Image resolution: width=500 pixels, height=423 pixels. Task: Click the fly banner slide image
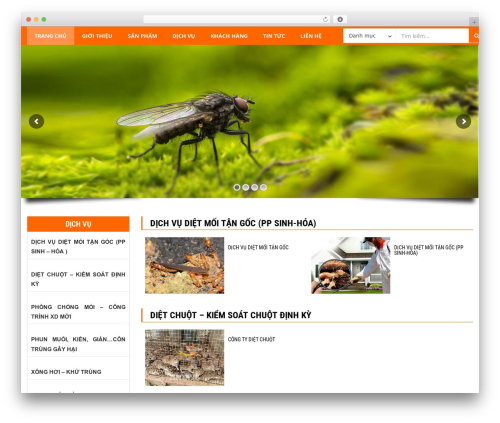tap(250, 122)
